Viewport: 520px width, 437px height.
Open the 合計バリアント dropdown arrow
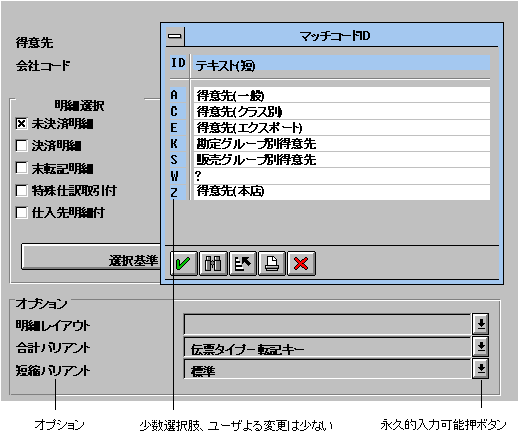pyautogui.click(x=481, y=347)
